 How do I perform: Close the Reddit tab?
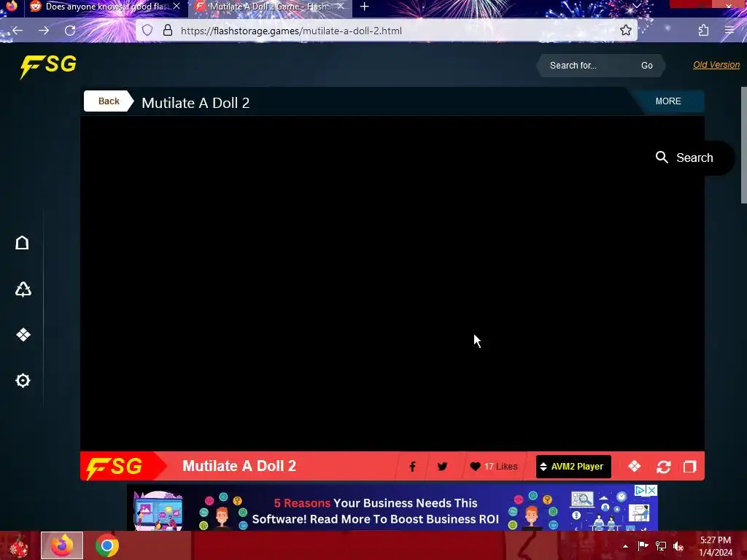pos(177,6)
